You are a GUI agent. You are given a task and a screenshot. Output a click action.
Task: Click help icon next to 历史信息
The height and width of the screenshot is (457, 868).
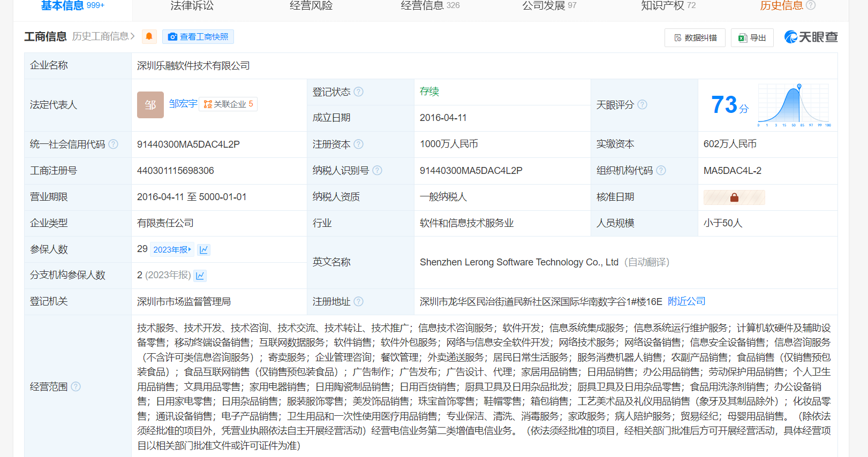pos(811,5)
